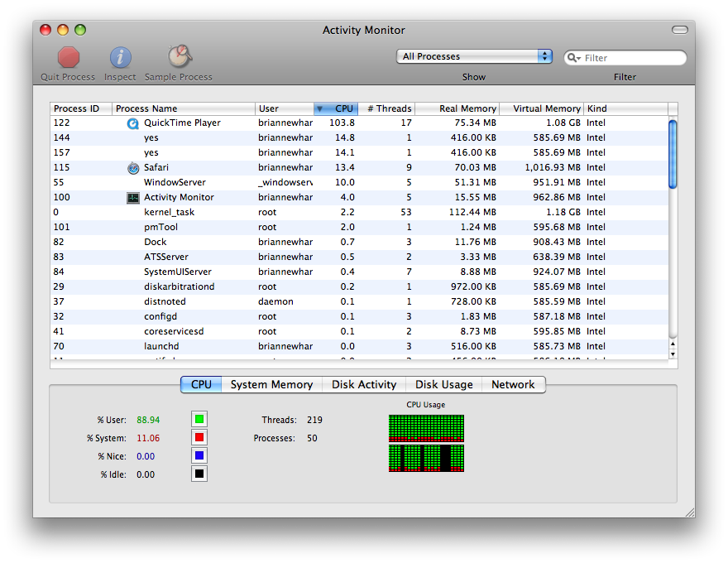This screenshot has width=728, height=563.
Task: Click the magnifier icon in Filter field
Action: coord(573,58)
